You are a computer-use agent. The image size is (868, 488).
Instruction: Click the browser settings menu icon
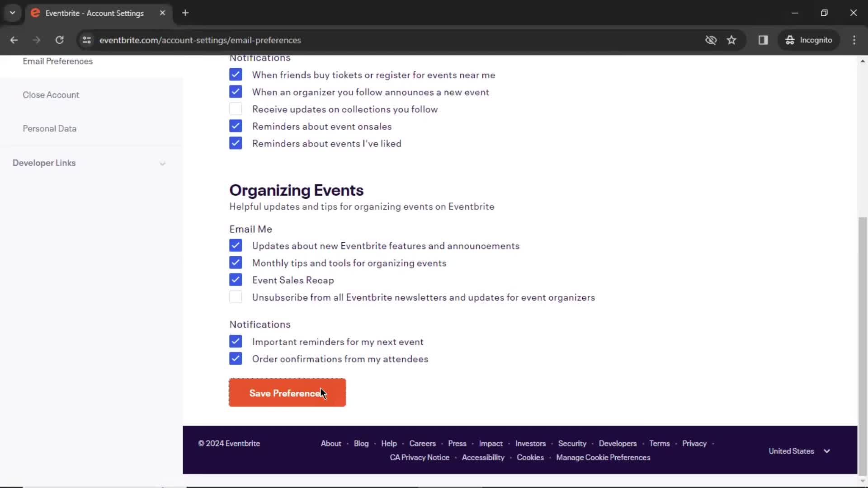pos(855,40)
